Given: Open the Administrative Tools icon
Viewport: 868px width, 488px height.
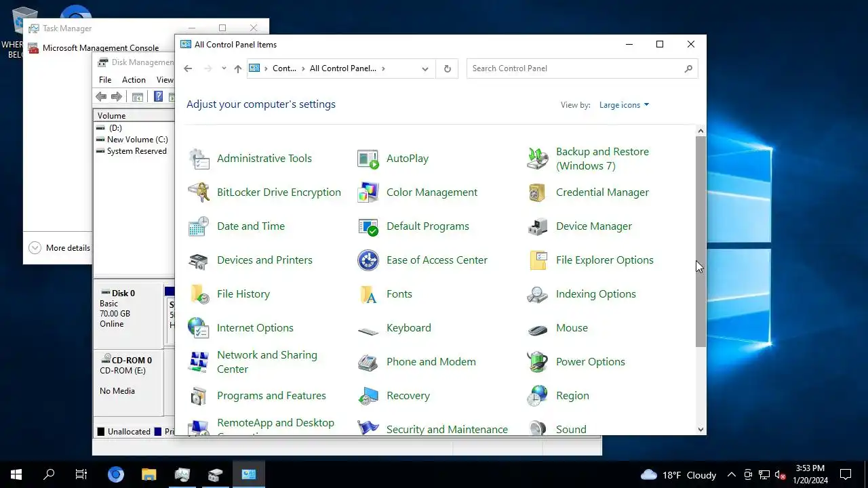Looking at the screenshot, I should pos(199,159).
